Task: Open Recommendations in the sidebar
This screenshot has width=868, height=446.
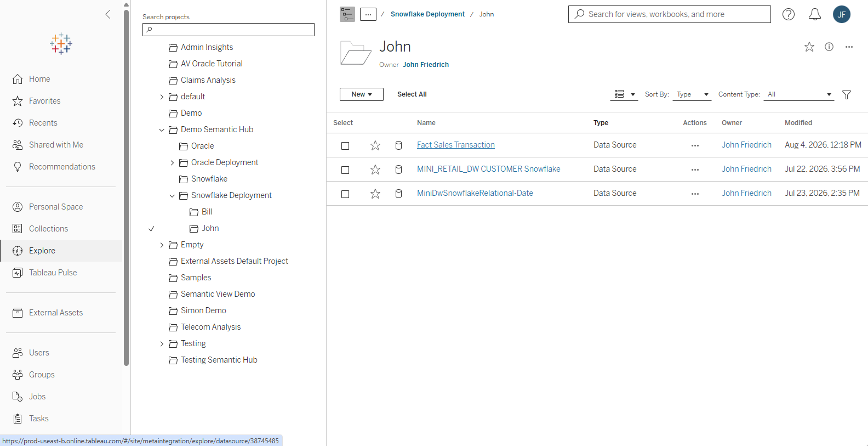Action: coord(61,167)
